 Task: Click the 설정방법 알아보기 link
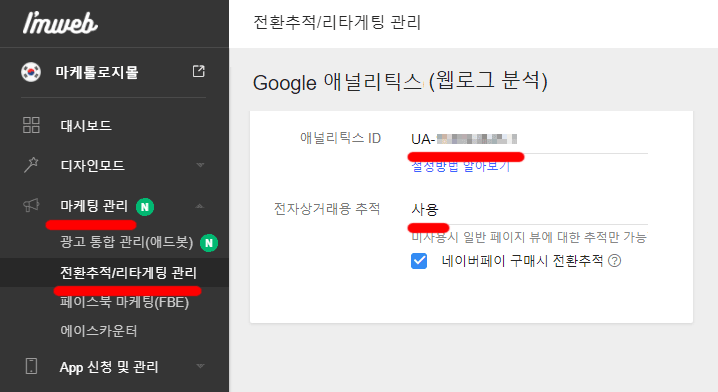461,166
